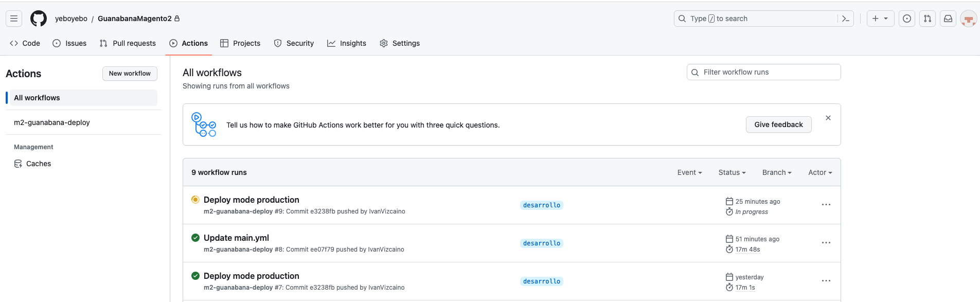Switch to Pull requests tab
The image size is (980, 302).
point(128,43)
